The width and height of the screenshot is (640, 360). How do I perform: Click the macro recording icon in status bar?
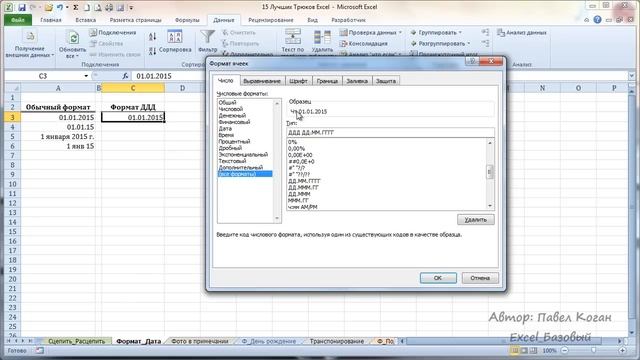click(39, 350)
